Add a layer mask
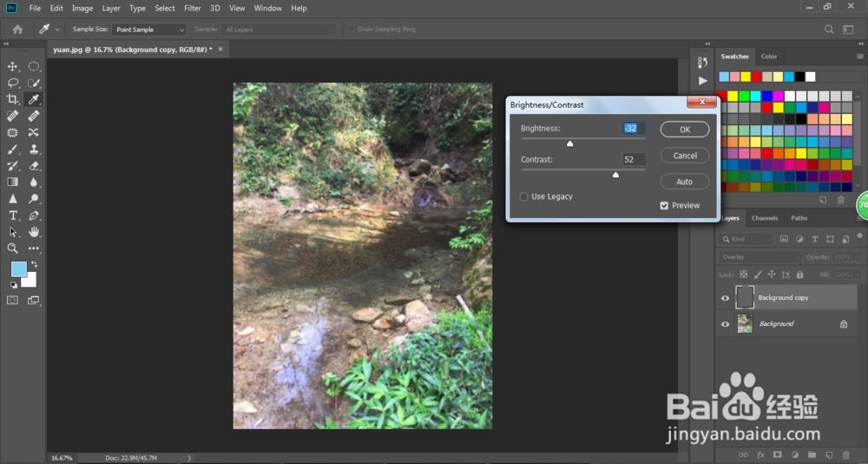This screenshot has height=464, width=868. (x=777, y=454)
